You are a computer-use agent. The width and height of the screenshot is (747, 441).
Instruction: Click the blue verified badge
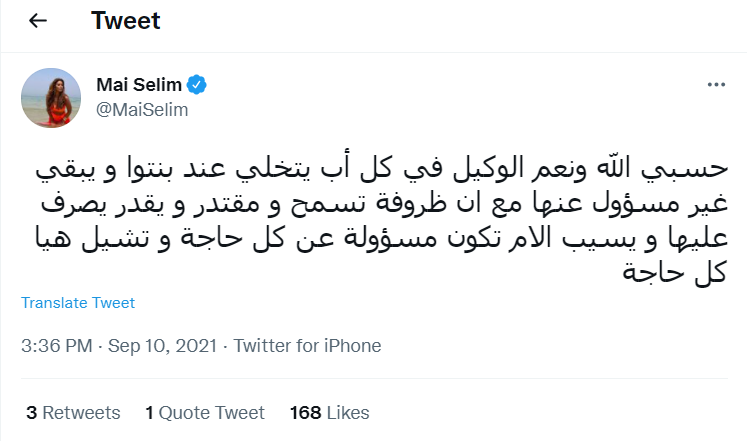pos(198,87)
